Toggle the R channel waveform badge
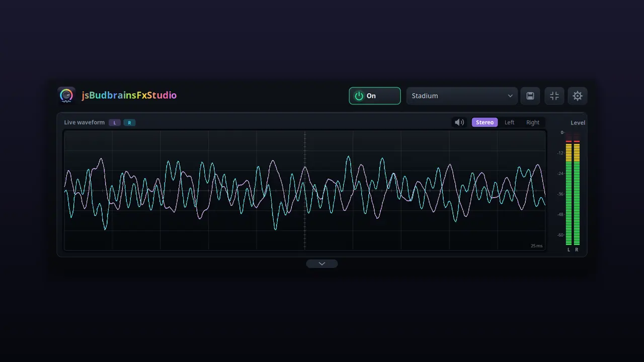 tap(129, 123)
